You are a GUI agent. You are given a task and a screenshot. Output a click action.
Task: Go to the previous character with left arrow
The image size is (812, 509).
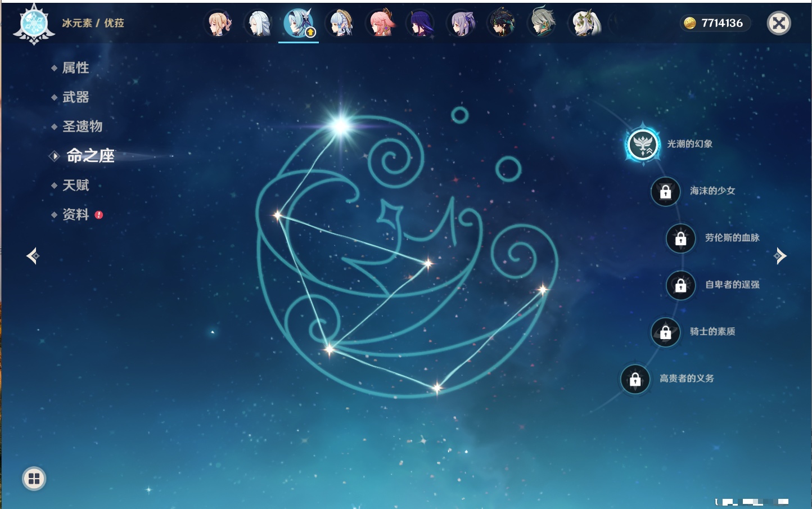33,256
